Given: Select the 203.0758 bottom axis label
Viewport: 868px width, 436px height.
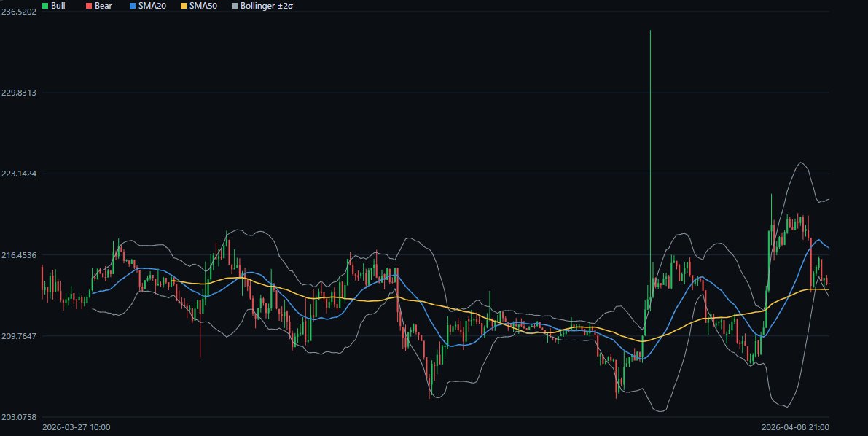Looking at the screenshot, I should 20,417.
